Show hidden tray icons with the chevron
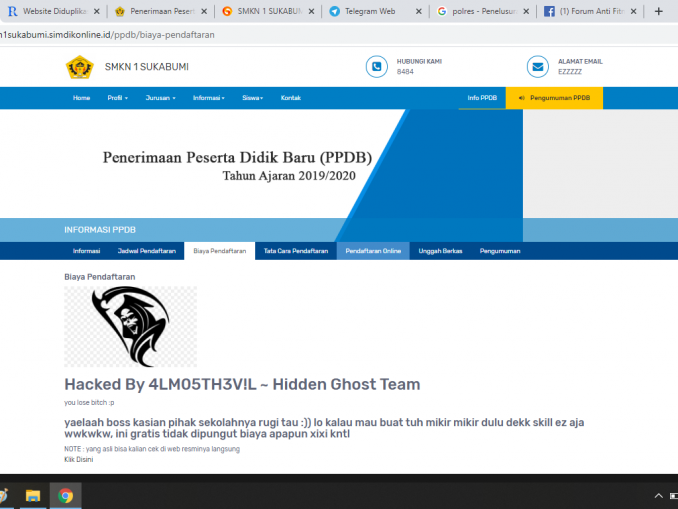 (659, 496)
